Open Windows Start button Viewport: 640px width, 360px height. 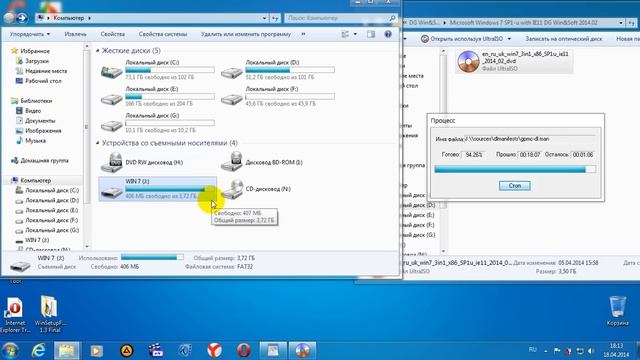(10, 350)
